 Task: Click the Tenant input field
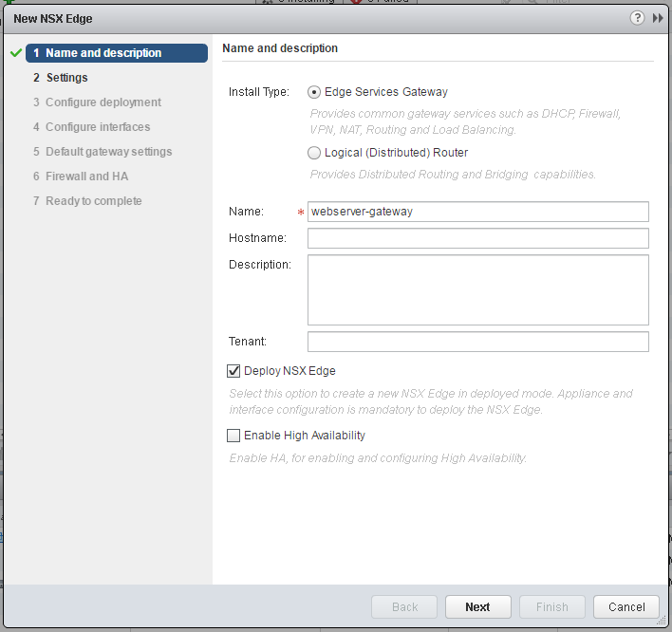[x=477, y=342]
